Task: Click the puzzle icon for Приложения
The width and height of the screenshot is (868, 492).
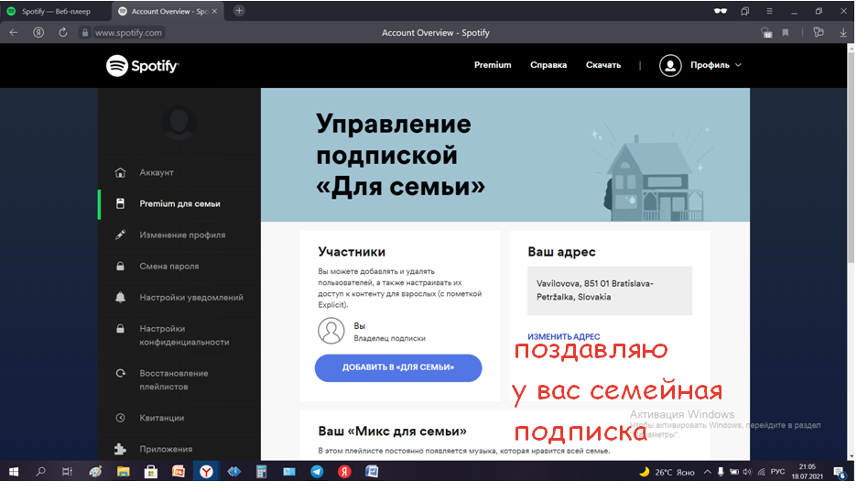Action: (120, 449)
